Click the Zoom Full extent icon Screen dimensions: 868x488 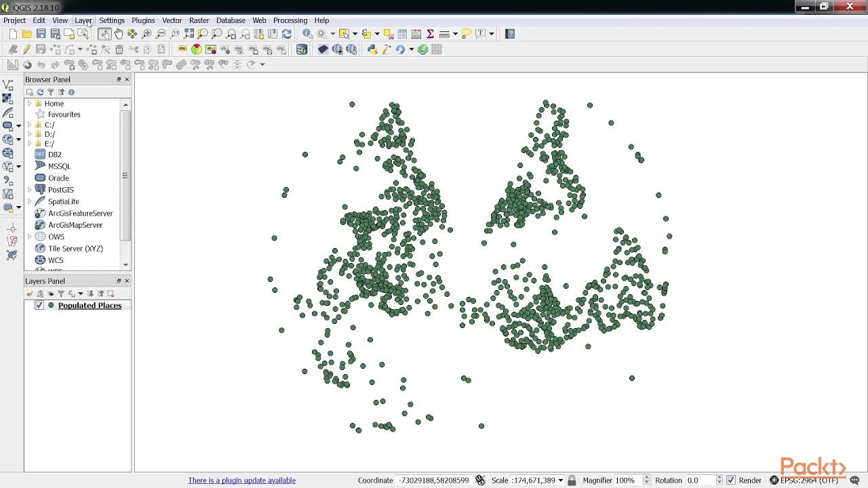pyautogui.click(x=189, y=34)
